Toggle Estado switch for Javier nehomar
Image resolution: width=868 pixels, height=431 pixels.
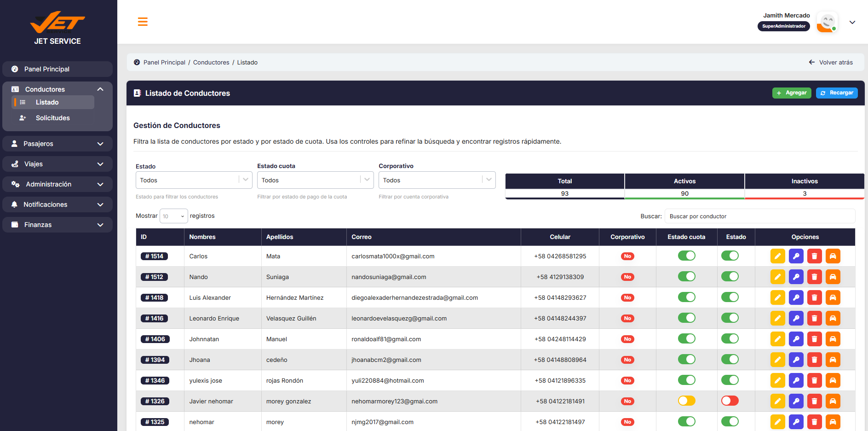[x=730, y=401]
